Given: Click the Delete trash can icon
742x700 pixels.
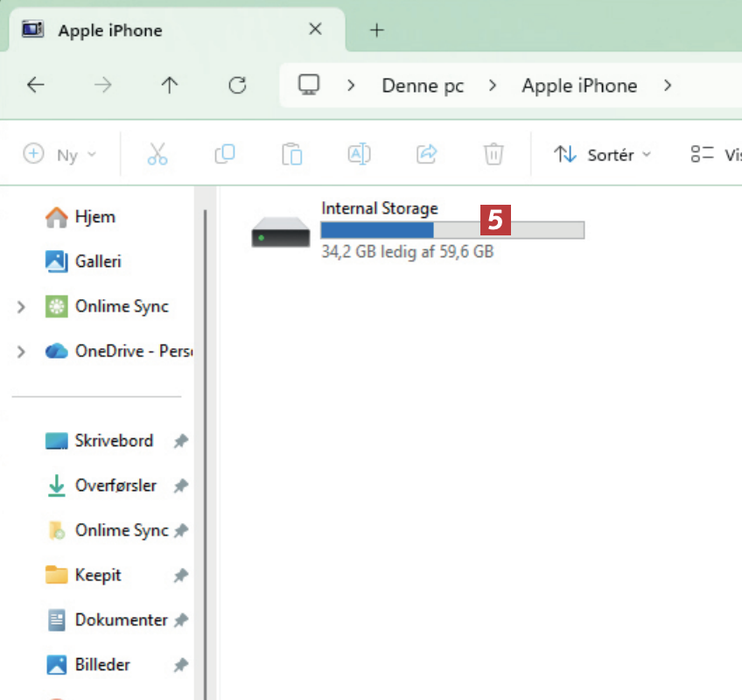Looking at the screenshot, I should [x=493, y=155].
